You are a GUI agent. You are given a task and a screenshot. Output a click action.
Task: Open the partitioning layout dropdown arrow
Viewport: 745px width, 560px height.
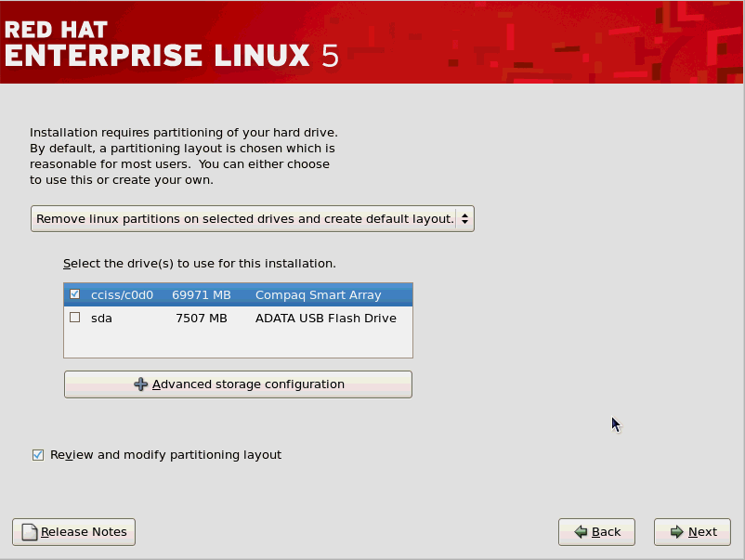point(464,219)
